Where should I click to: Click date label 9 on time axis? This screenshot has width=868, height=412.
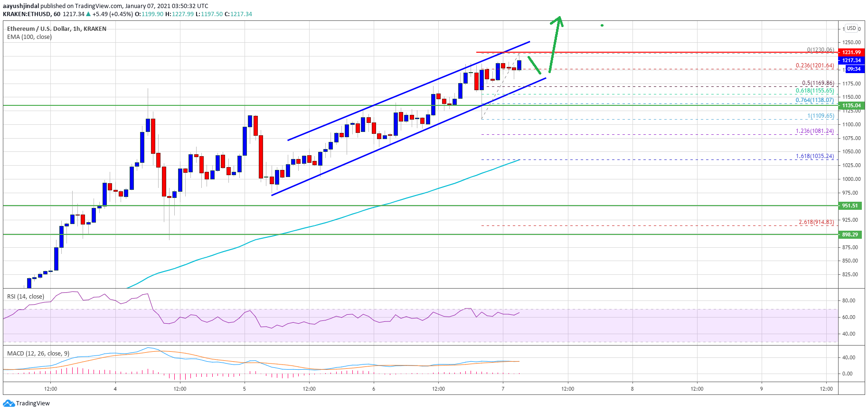761,389
